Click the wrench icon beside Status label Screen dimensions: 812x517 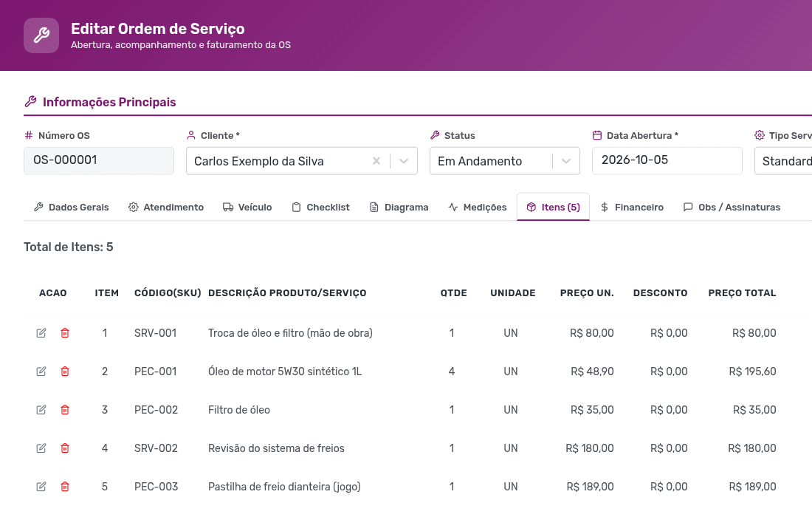pos(435,135)
